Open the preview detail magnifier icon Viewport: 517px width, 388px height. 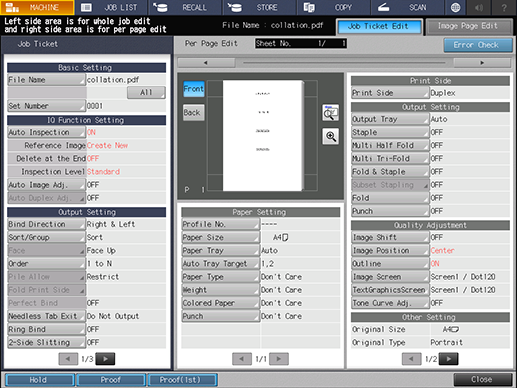coord(330,113)
